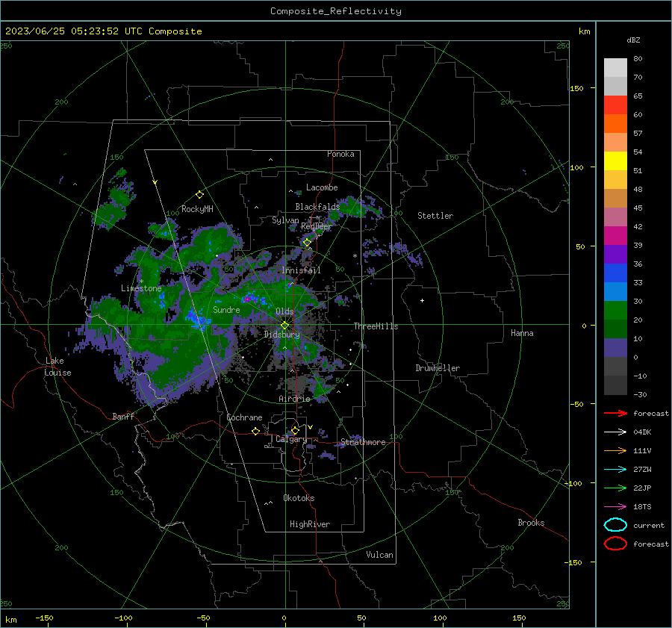Click the Limestone label
This screenshot has width=672, height=628.
[x=141, y=288]
